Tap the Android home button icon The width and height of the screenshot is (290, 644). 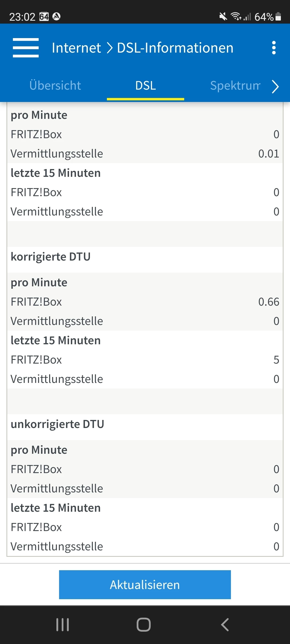tap(144, 625)
